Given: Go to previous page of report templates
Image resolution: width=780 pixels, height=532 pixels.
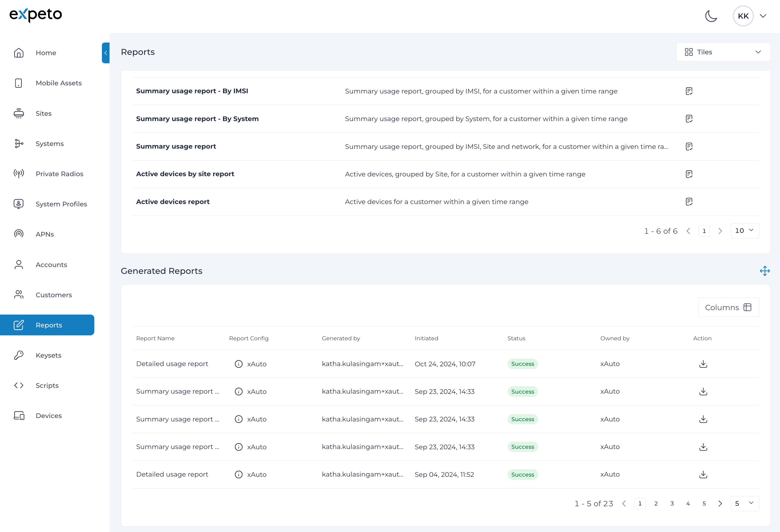Looking at the screenshot, I should (688, 231).
